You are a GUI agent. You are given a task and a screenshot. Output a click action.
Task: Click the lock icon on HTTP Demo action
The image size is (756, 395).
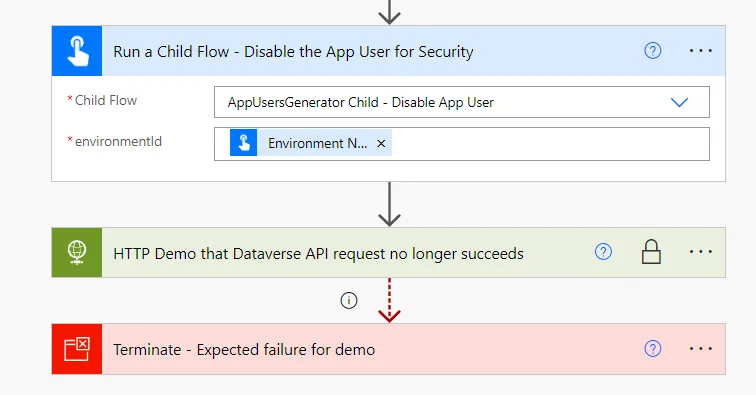click(x=651, y=252)
